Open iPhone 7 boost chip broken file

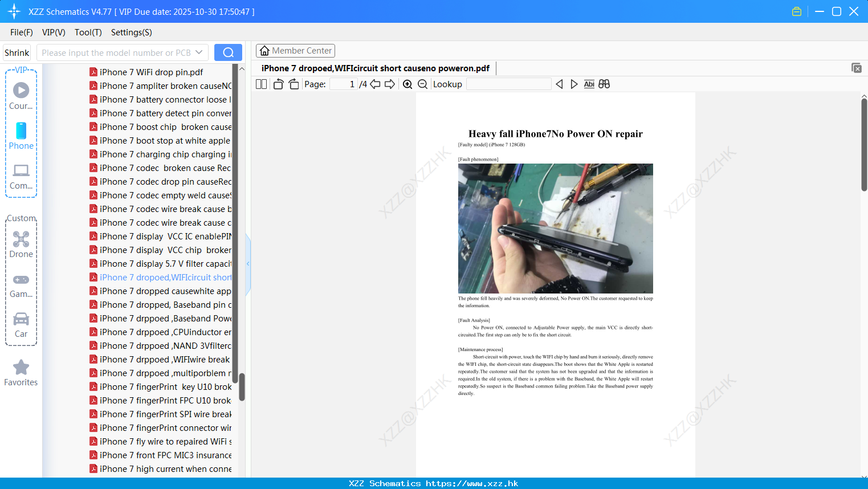160,127
